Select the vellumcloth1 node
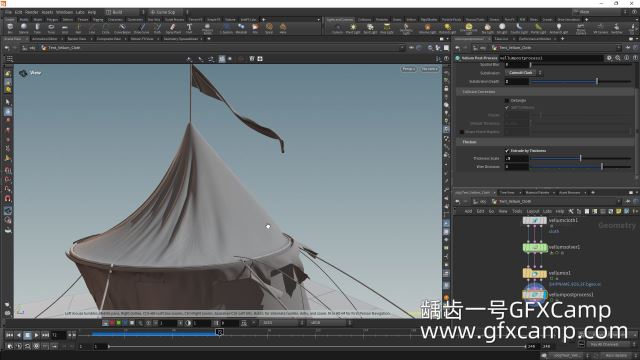Viewport: 640px width, 360px height. click(x=535, y=220)
